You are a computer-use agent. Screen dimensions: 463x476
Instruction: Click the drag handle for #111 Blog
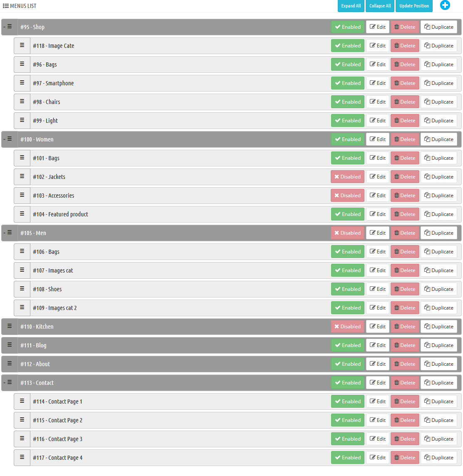pyautogui.click(x=10, y=345)
